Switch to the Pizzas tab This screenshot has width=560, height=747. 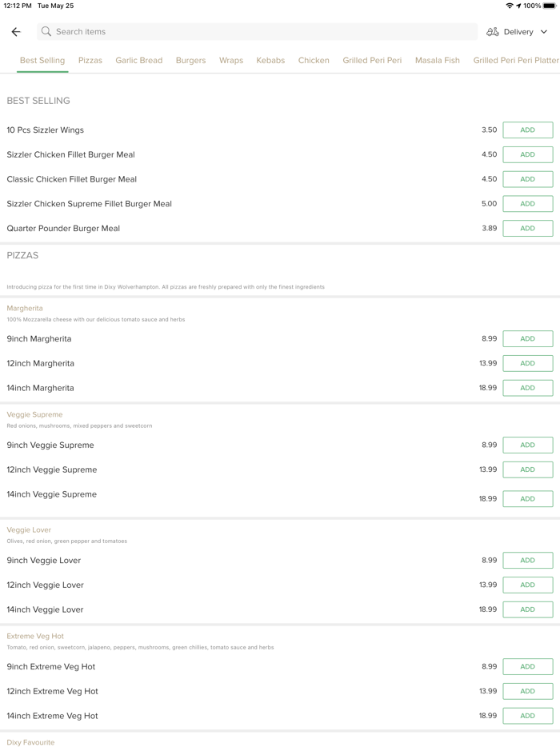[x=90, y=60]
